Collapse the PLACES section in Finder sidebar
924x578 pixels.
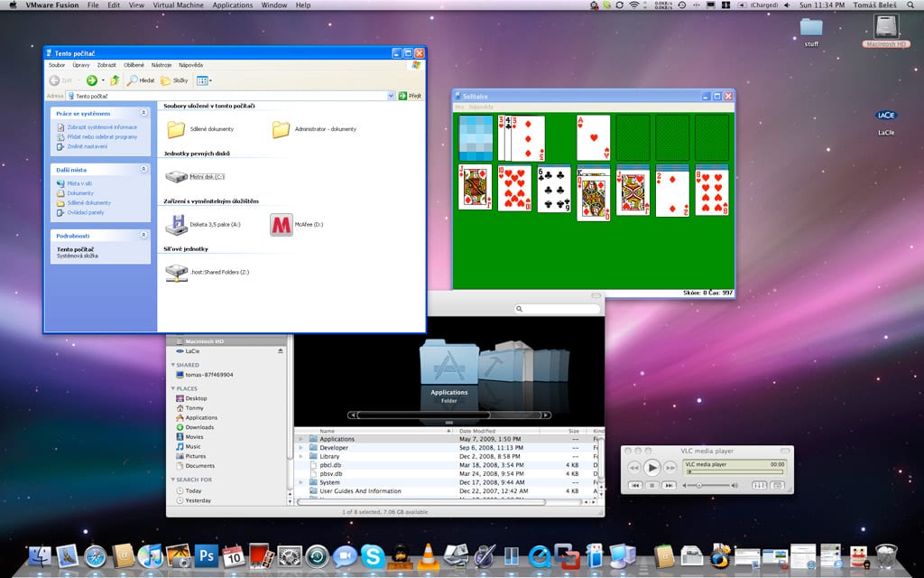pyautogui.click(x=173, y=388)
